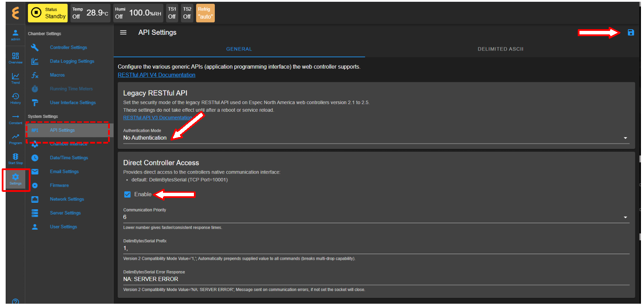644x305 pixels.
Task: Save API settings with disk icon
Action: pos(630,32)
